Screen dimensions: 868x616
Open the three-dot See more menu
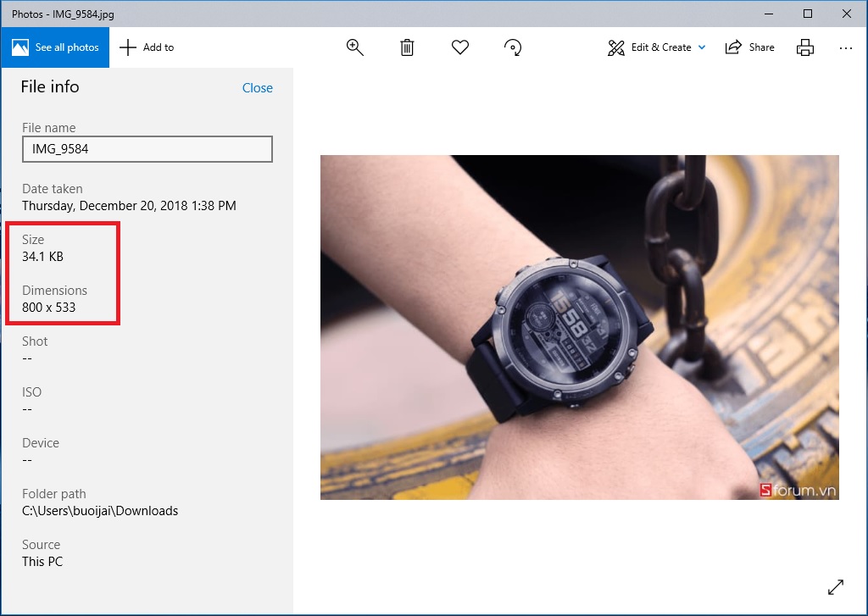tap(845, 47)
